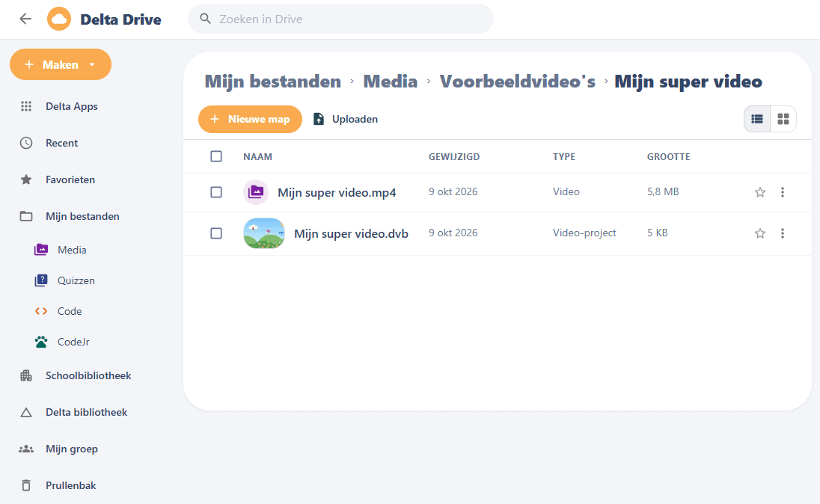Click the plus icon on Nieuwe map
The image size is (820, 504).
coord(215,119)
